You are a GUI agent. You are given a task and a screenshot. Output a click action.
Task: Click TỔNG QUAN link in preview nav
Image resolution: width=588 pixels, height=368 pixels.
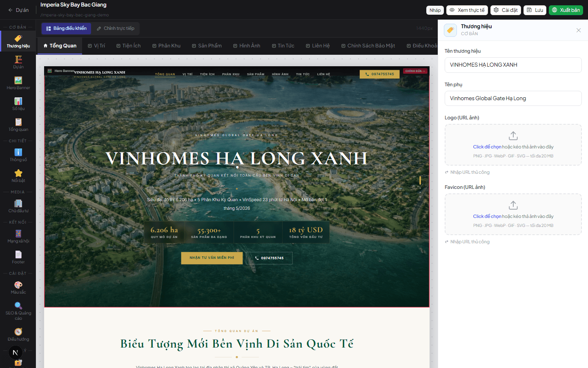point(165,74)
